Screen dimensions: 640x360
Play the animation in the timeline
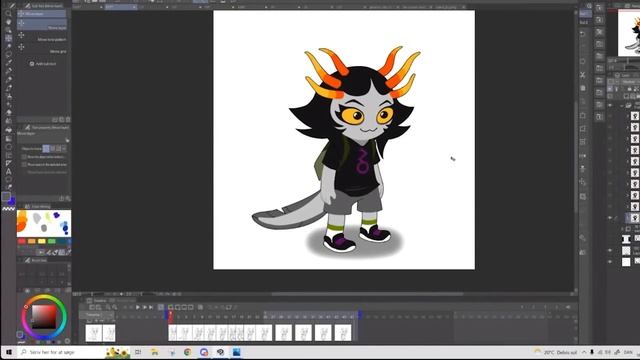point(138,307)
